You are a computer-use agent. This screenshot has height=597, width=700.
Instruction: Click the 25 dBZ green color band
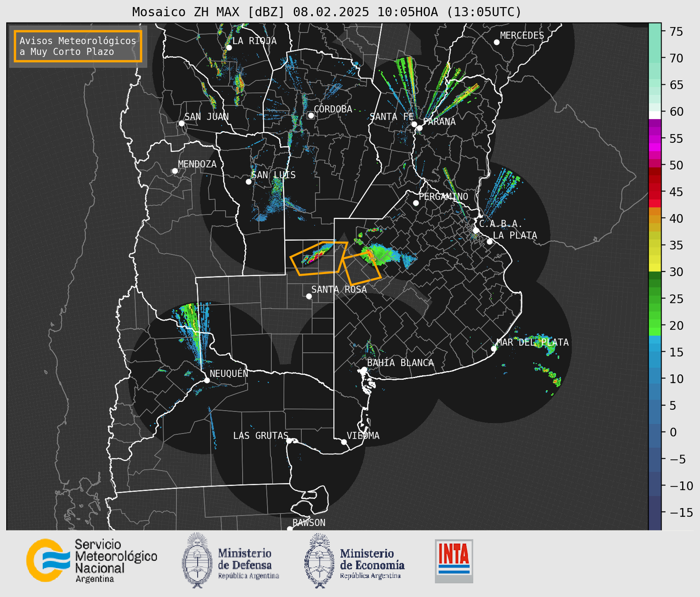click(x=655, y=299)
